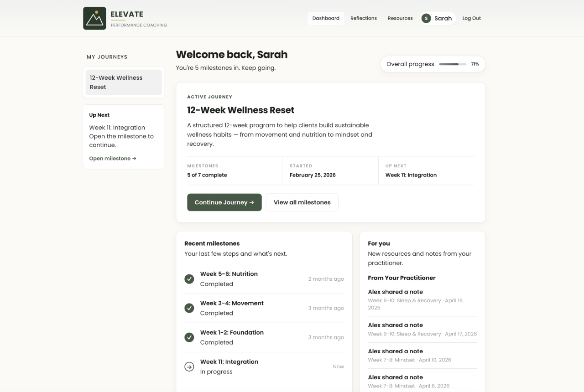Open Week 5-6: Nutrition milestone

264,279
